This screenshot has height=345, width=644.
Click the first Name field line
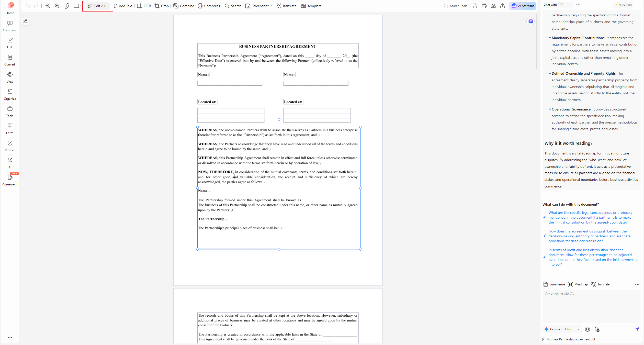point(230,83)
